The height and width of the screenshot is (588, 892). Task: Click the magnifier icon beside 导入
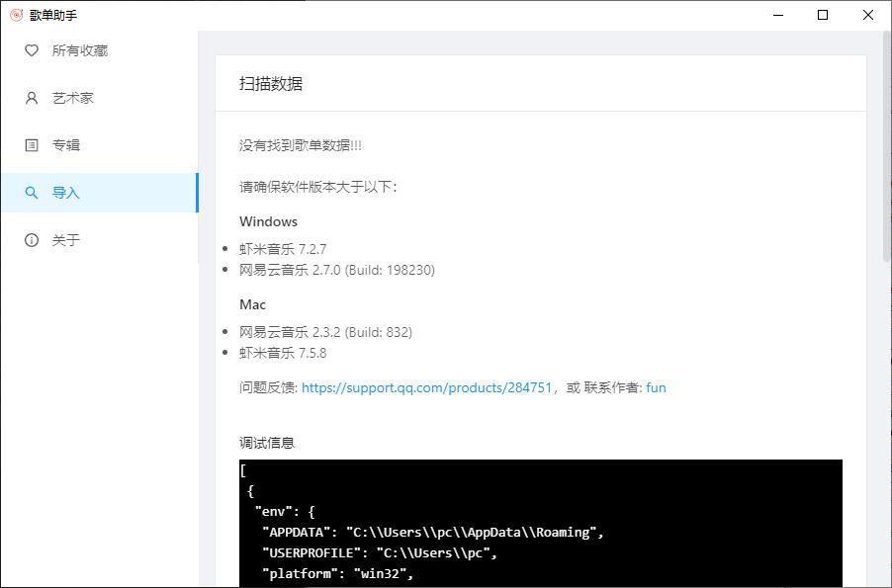32,193
